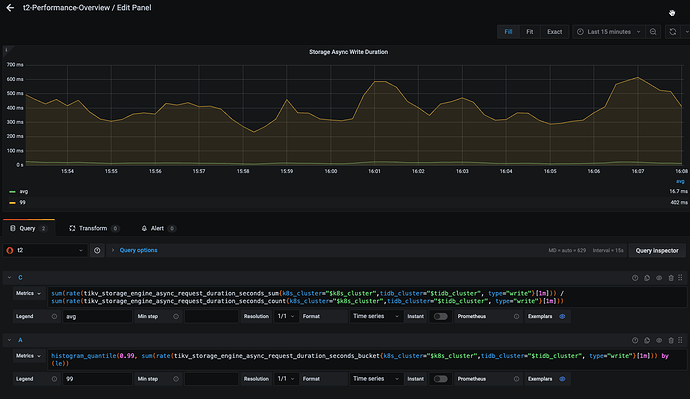Click the zoom out time range icon
Viewport: 690px width, 399px height.
pyautogui.click(x=653, y=32)
